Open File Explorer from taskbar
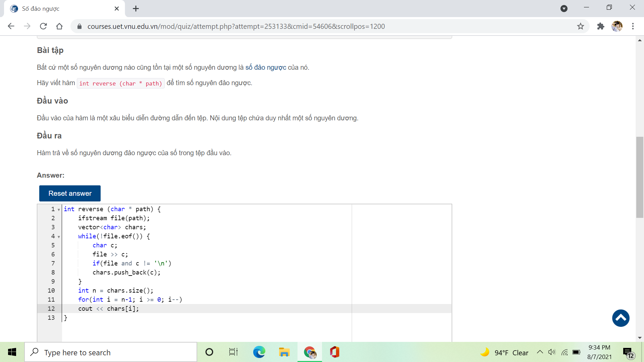Viewport: 644px width, 362px height. pos(284,352)
